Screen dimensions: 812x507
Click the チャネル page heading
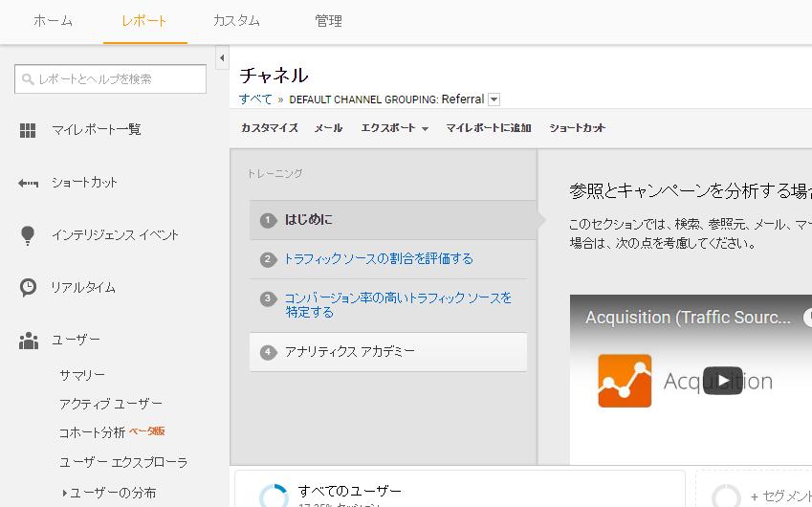click(x=274, y=76)
